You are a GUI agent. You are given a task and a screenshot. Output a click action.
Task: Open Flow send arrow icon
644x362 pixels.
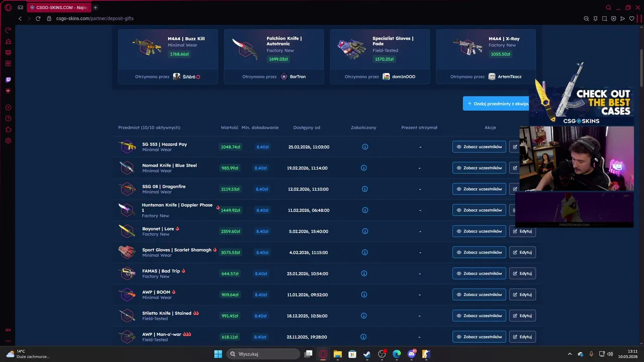622,19
